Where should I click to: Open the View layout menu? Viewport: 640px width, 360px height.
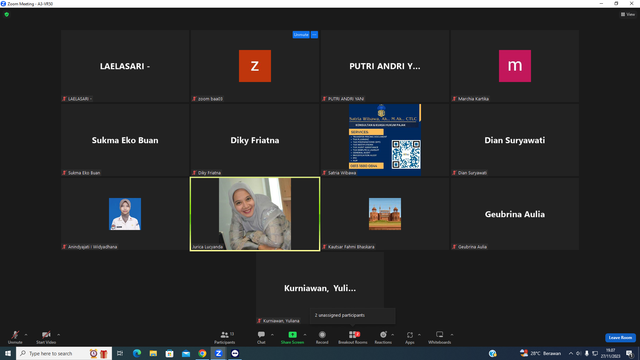[628, 14]
